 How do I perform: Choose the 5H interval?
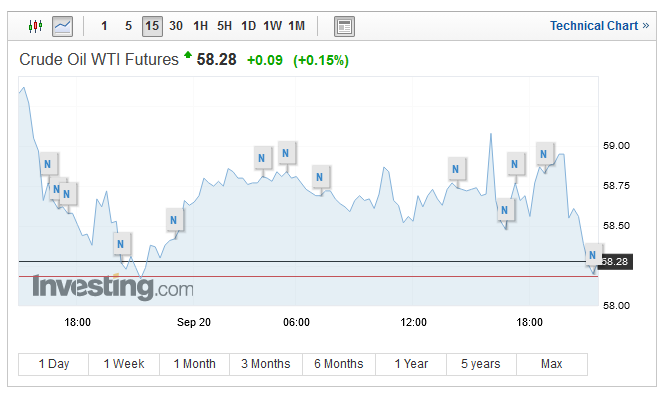coord(225,26)
